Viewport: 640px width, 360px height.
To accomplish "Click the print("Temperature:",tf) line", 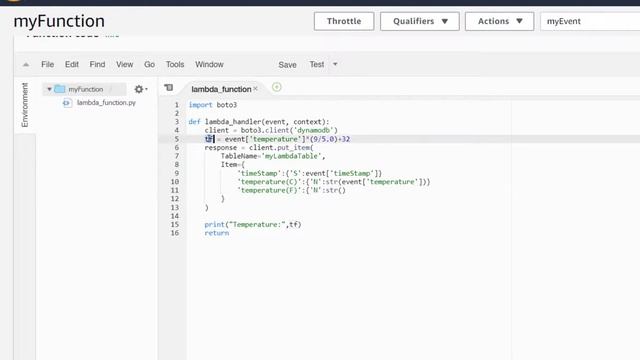I will 253,224.
